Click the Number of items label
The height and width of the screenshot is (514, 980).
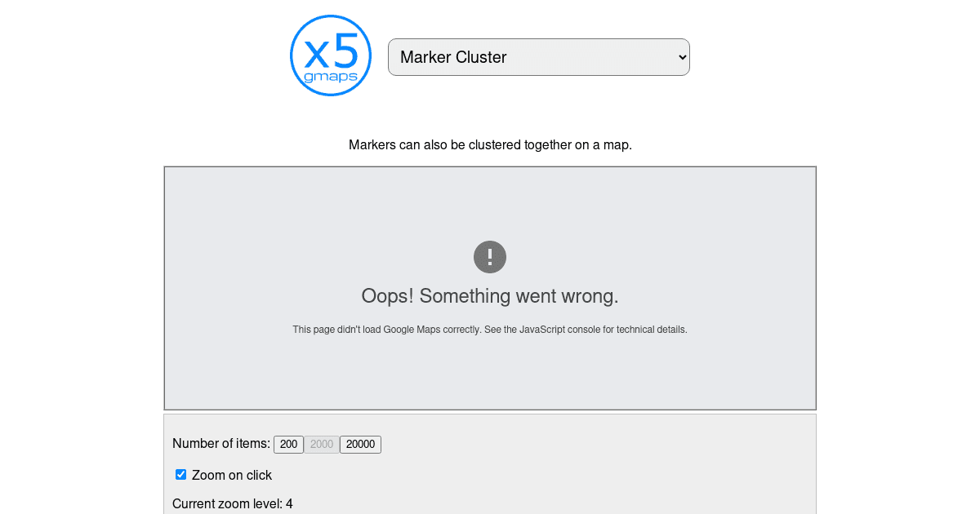coord(220,443)
